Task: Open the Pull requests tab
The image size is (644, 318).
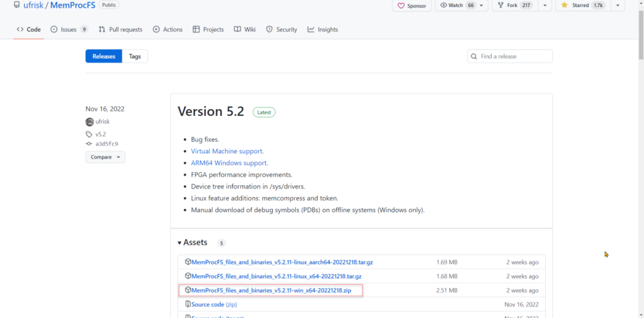Action: pyautogui.click(x=120, y=30)
